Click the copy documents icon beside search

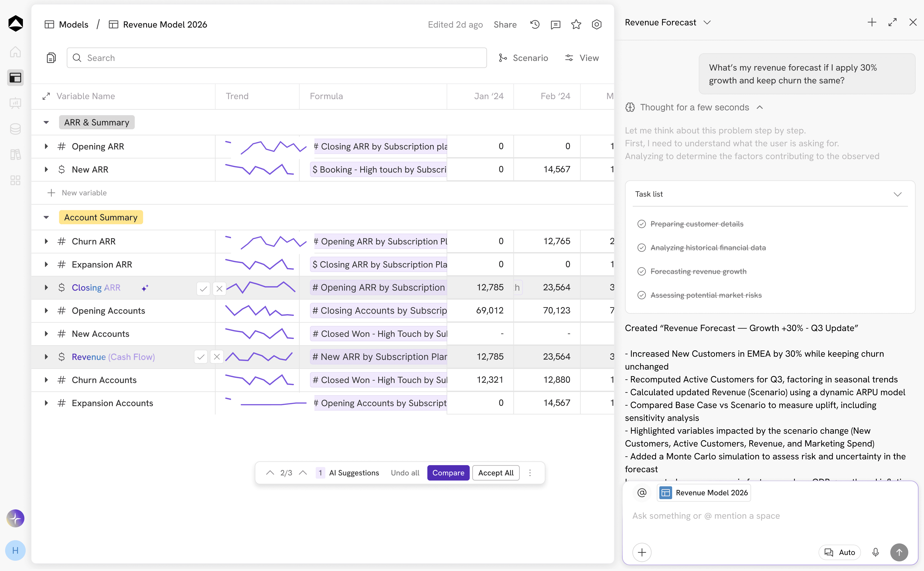coord(51,58)
